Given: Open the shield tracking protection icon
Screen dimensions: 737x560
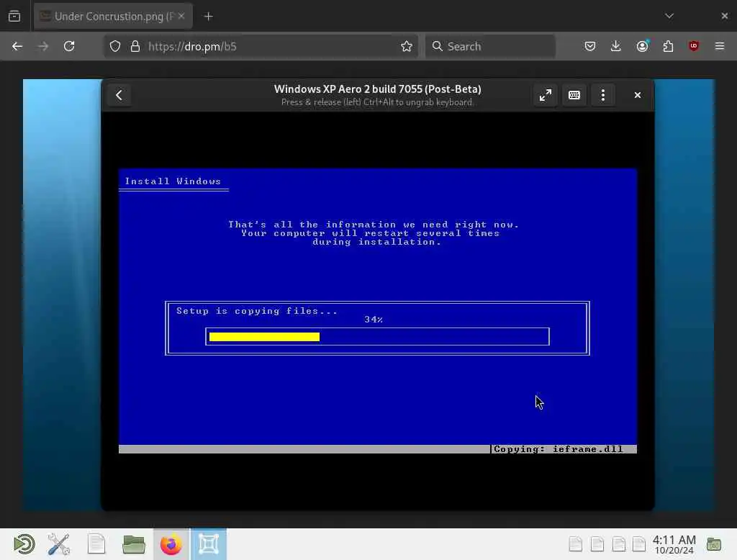Looking at the screenshot, I should tap(115, 46).
